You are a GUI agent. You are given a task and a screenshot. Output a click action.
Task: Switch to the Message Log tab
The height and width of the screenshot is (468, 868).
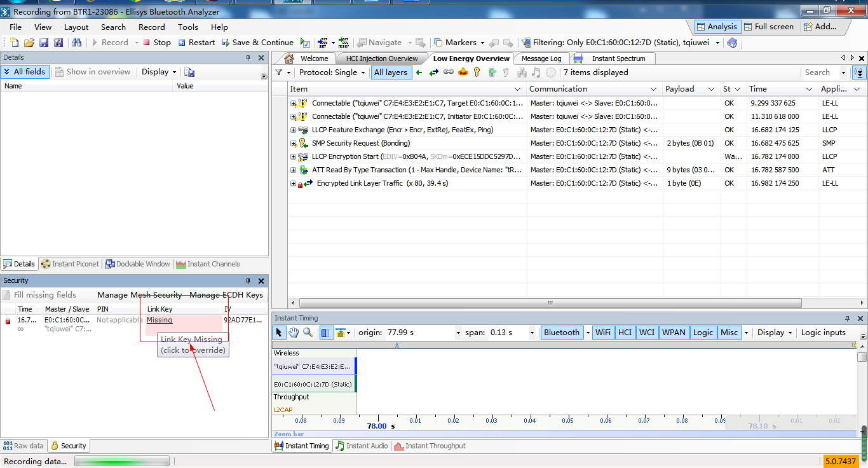click(541, 59)
